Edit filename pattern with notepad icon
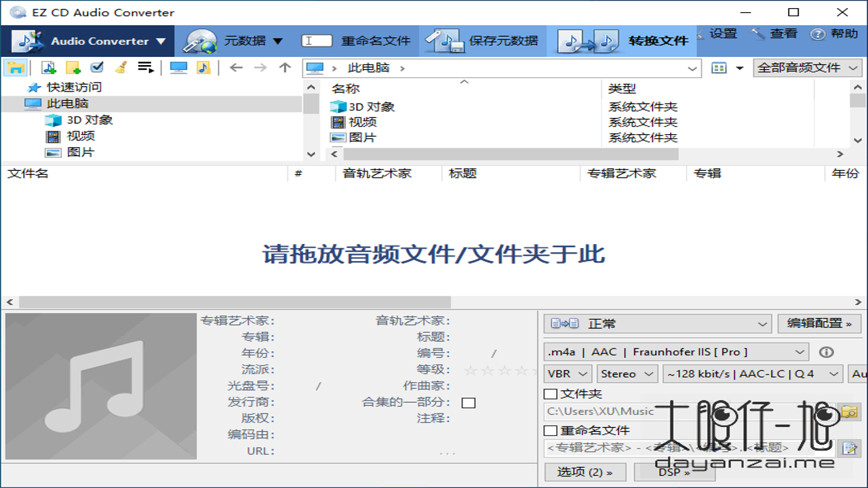This screenshot has width=868, height=488. coord(849,448)
